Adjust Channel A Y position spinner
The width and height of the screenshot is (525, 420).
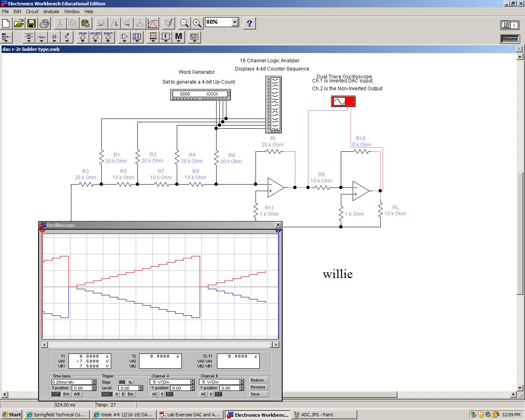click(192, 388)
